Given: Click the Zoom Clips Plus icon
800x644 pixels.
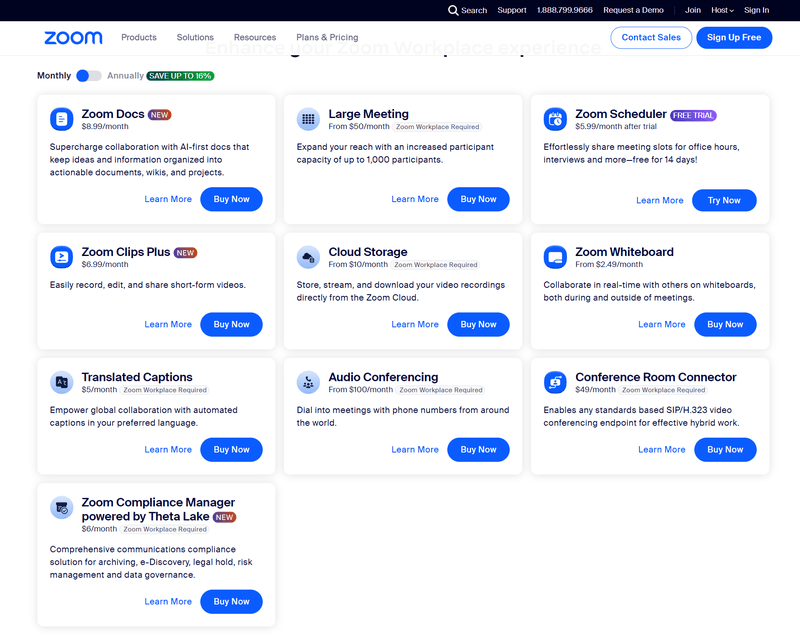Looking at the screenshot, I should tap(62, 257).
